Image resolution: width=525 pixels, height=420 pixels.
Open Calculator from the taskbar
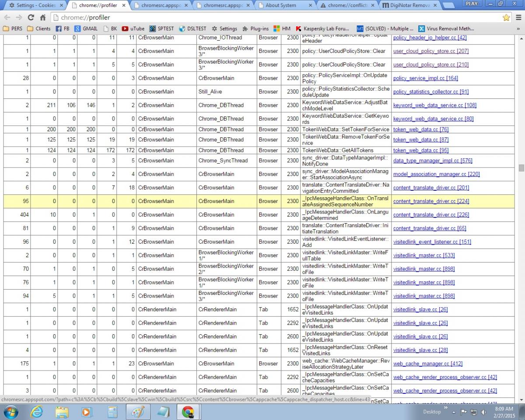click(112, 412)
